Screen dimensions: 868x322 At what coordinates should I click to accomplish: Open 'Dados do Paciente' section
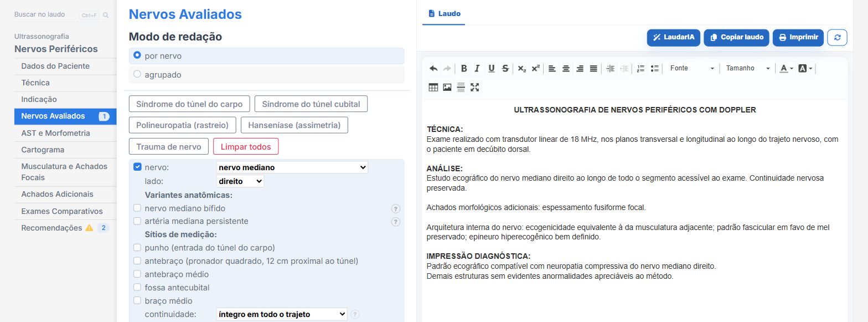coord(65,66)
